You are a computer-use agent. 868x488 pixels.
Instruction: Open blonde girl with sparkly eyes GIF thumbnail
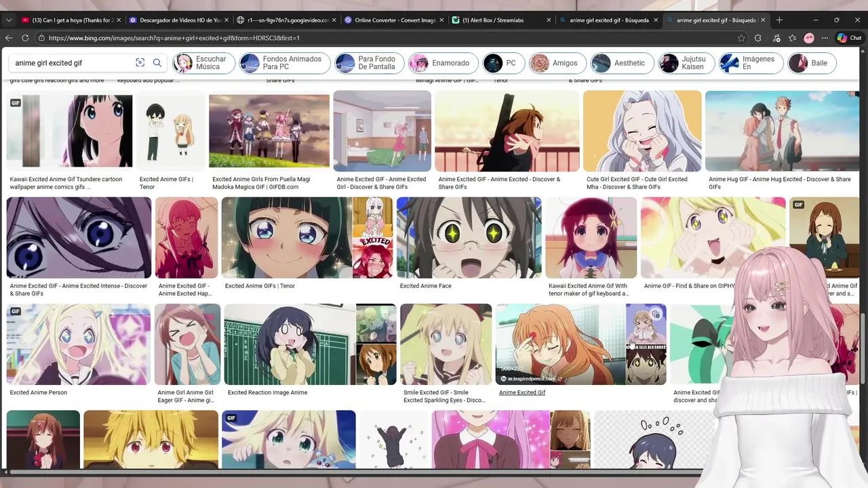(x=79, y=344)
